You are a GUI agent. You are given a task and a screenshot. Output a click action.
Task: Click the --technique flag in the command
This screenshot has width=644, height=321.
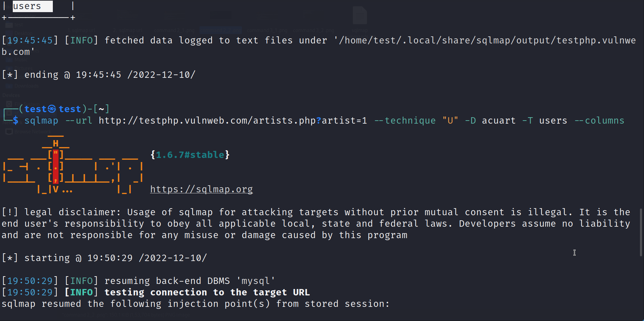(x=405, y=121)
